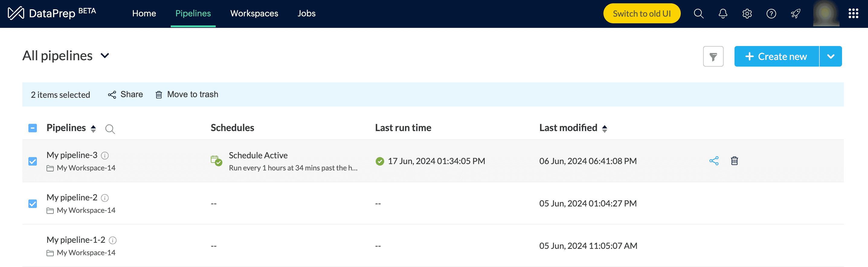Click share icon on My pipeline-3 row

[714, 161]
